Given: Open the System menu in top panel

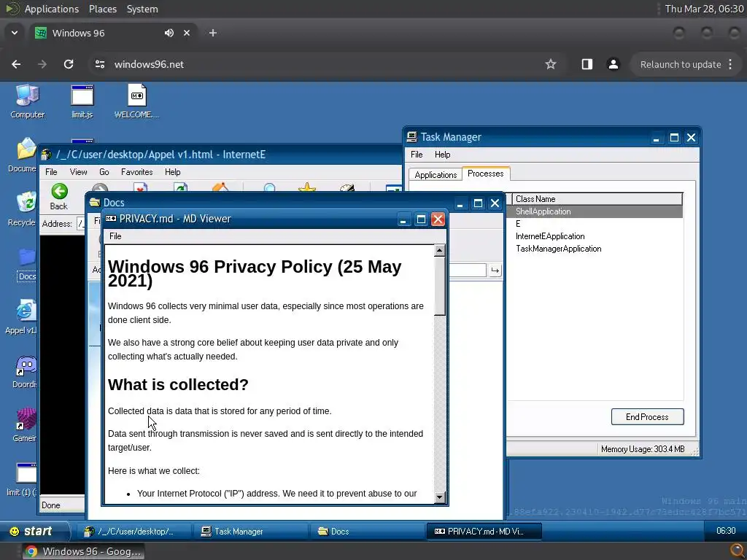Looking at the screenshot, I should (x=142, y=9).
